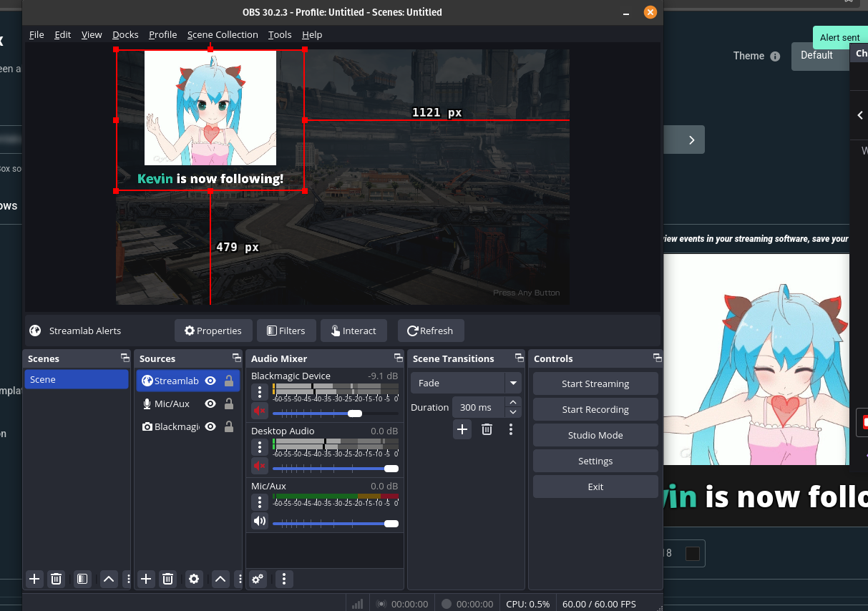Open source Properties button

tap(213, 331)
